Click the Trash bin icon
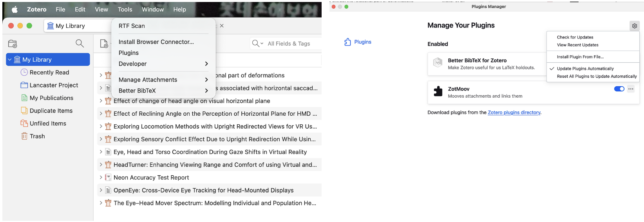Image resolution: width=644 pixels, height=222 pixels. [x=24, y=136]
